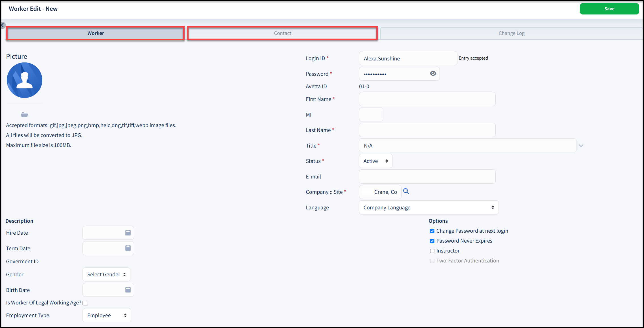Expand the Title dropdown chevron
This screenshot has width=644, height=328.
coord(581,146)
